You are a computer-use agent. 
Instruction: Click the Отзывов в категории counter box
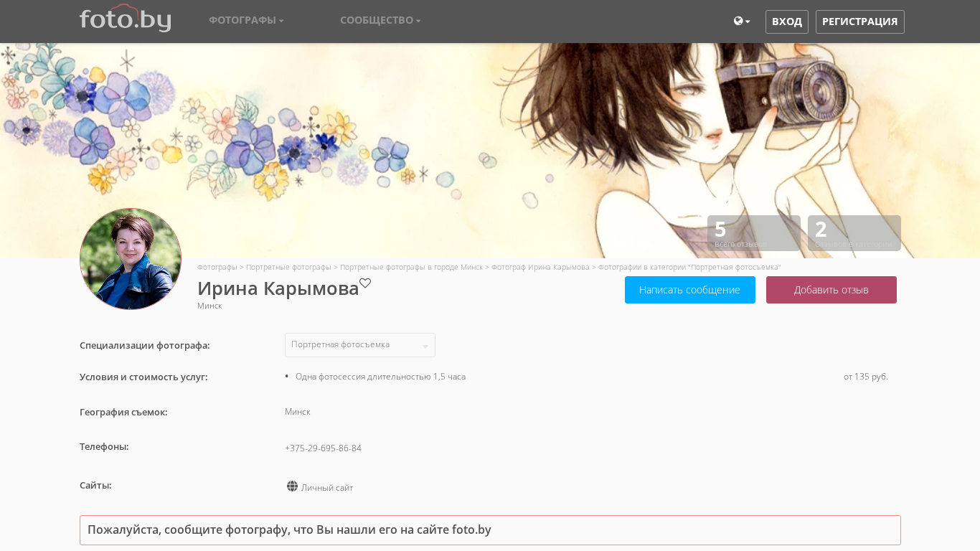(854, 233)
